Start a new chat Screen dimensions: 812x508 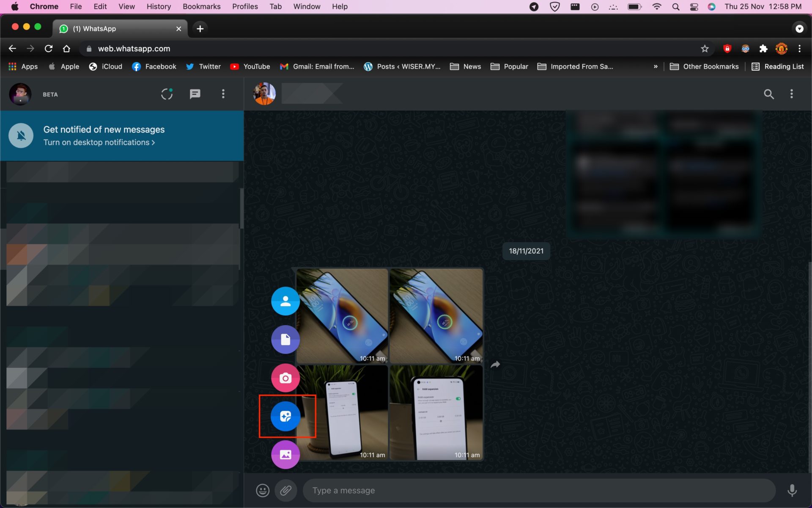[195, 94]
